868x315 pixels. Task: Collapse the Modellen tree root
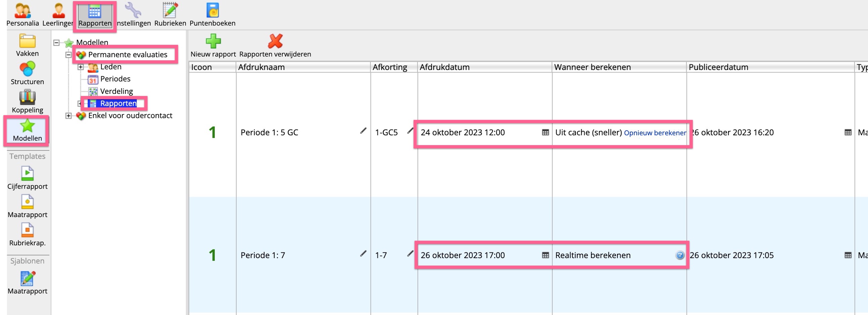coord(56,42)
